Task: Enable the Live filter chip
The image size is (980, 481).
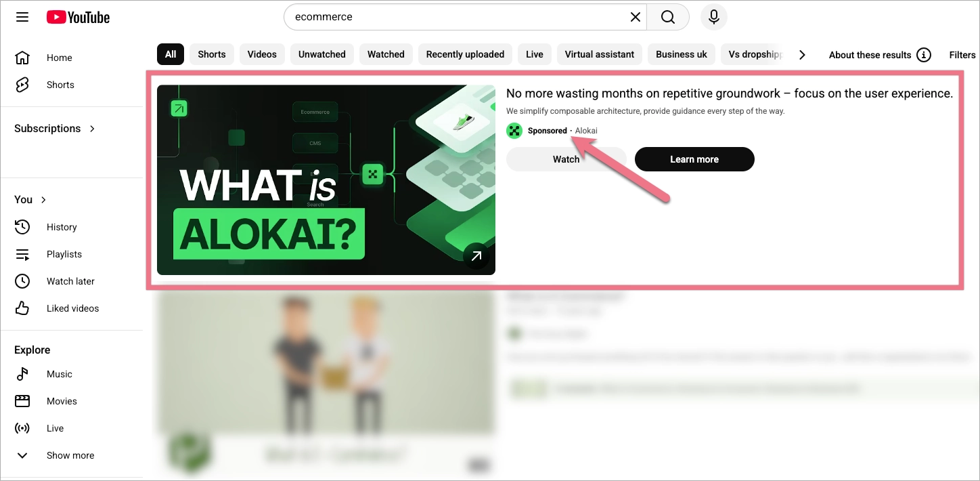Action: point(534,54)
